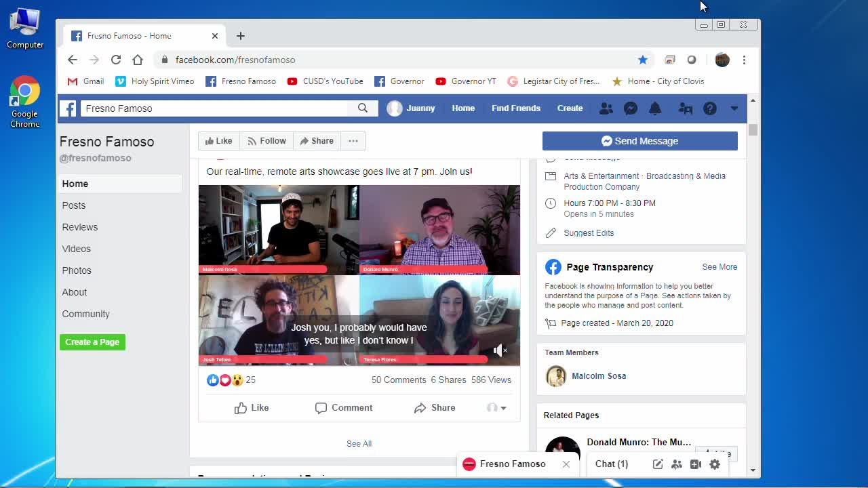Click Suggest Edits pencil icon

(x=551, y=233)
